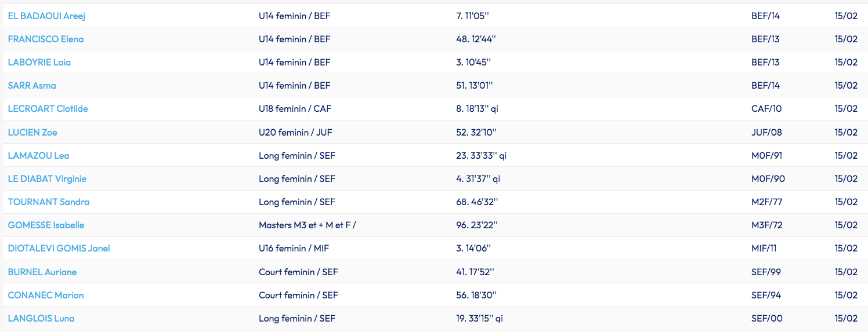Open LABOYRIE Laia athlete page
The width and height of the screenshot is (868, 332).
[x=39, y=62]
